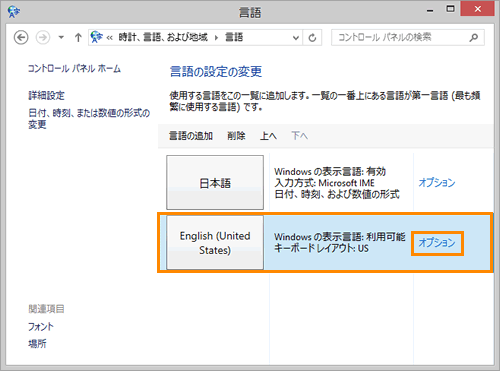Click 言語の追加 in the toolbar
The width and height of the screenshot is (500, 371).
(191, 136)
